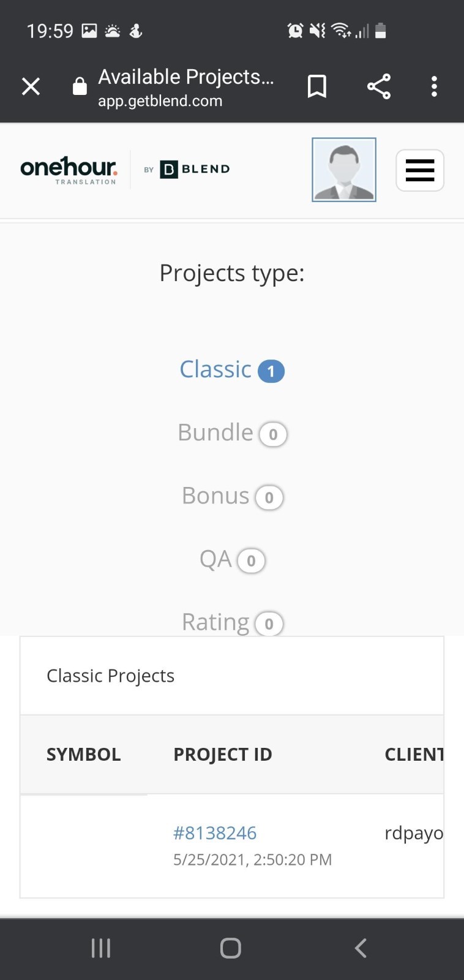Close the browser tab with X
The height and width of the screenshot is (980, 464).
[x=31, y=86]
